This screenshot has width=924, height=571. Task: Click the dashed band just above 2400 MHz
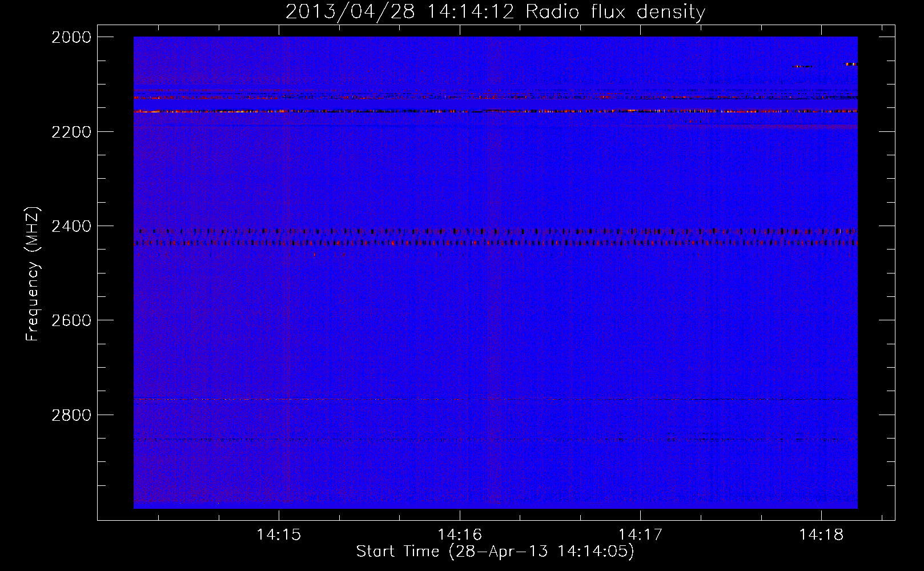pyautogui.click(x=495, y=231)
